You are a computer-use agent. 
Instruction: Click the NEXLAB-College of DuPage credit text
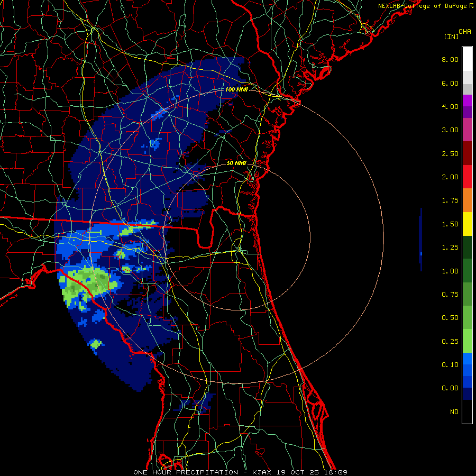tap(425, 6)
